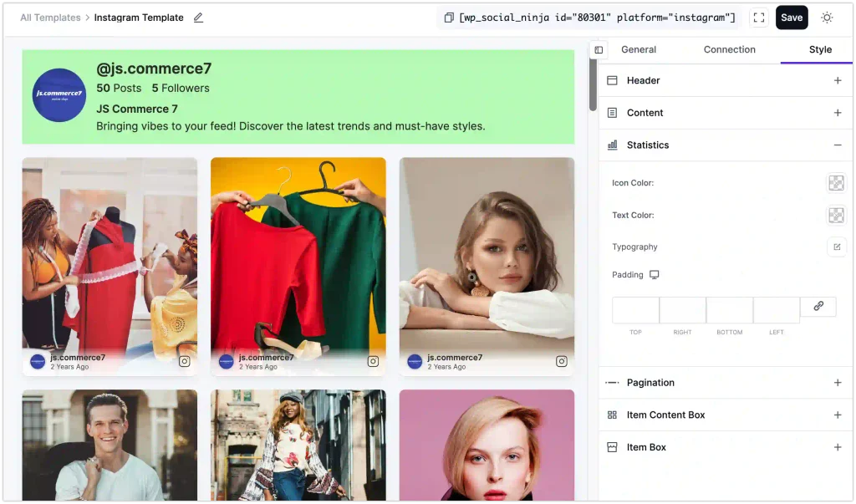856x504 pixels.
Task: Open the pink background woman photo
Action: point(487,445)
